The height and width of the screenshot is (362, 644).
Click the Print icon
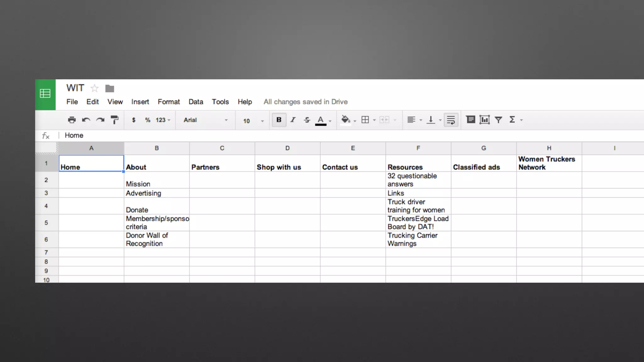(x=72, y=120)
